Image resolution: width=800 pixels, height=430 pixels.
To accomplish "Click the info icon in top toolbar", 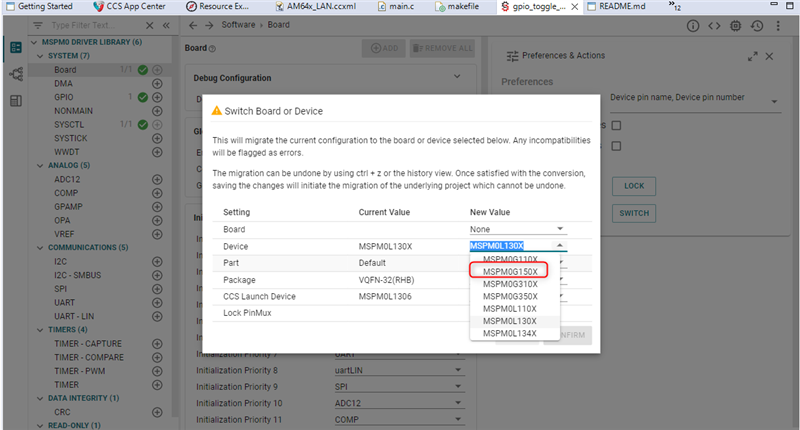I will click(x=692, y=25).
